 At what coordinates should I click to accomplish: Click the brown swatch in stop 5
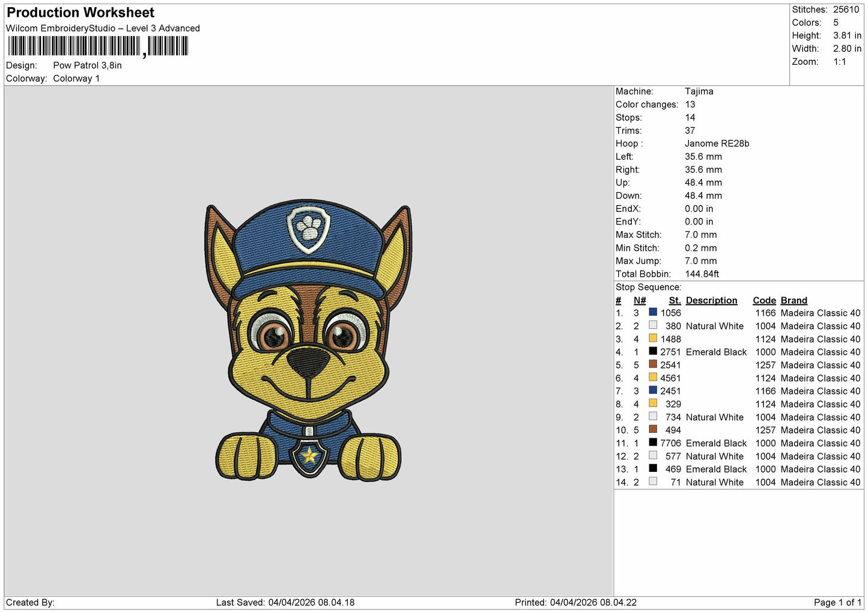pyautogui.click(x=653, y=364)
